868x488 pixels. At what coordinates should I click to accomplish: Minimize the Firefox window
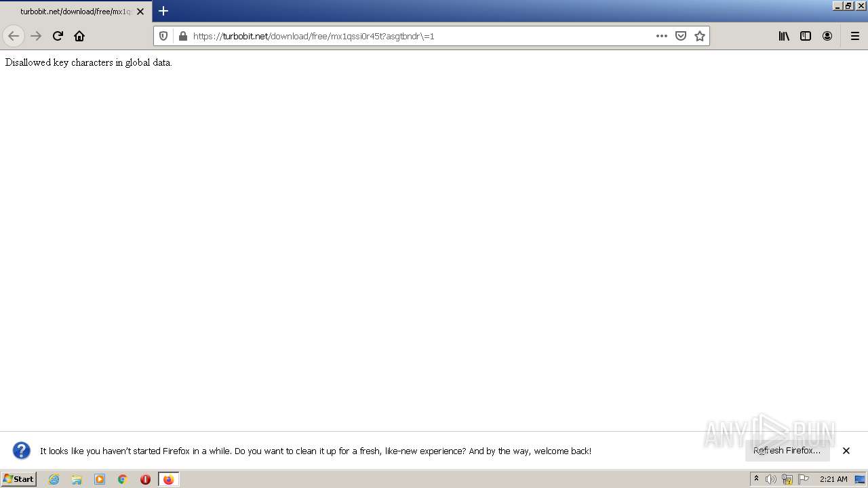(x=837, y=5)
